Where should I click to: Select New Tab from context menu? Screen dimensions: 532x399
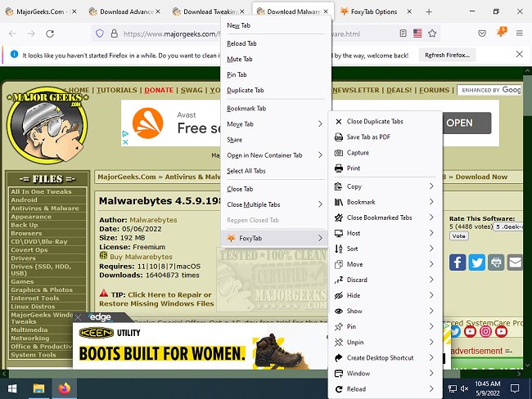274,25
